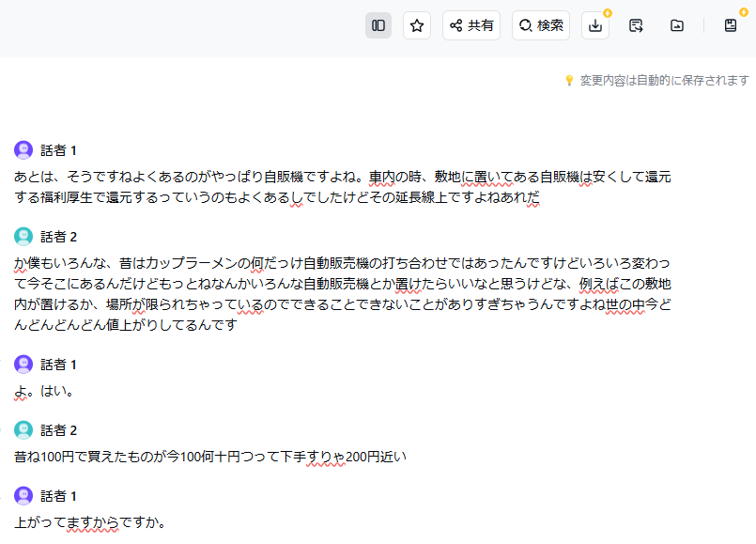Click the text よ。はい。
This screenshot has width=756, height=544.
point(44,391)
